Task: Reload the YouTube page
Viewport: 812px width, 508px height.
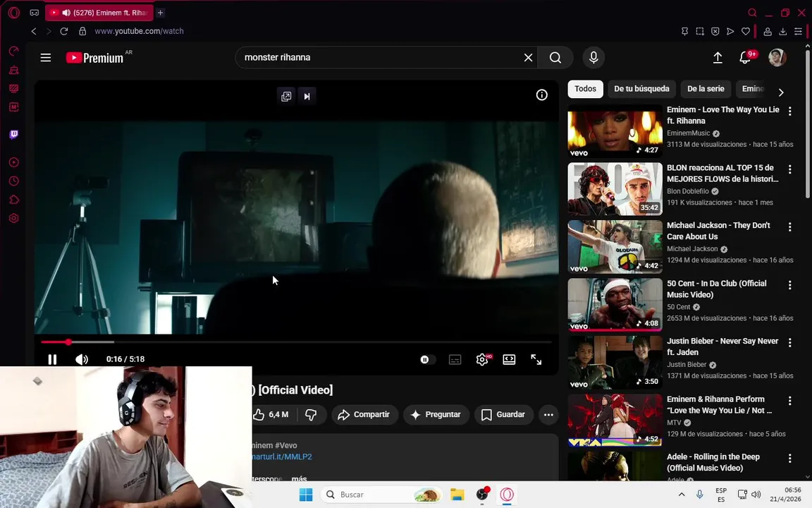Action: click(63, 31)
